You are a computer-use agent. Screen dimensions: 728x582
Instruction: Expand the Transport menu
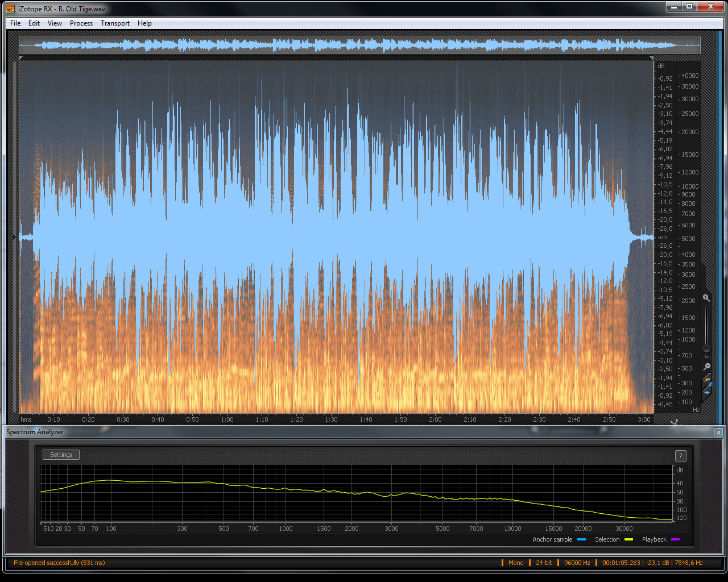point(115,23)
